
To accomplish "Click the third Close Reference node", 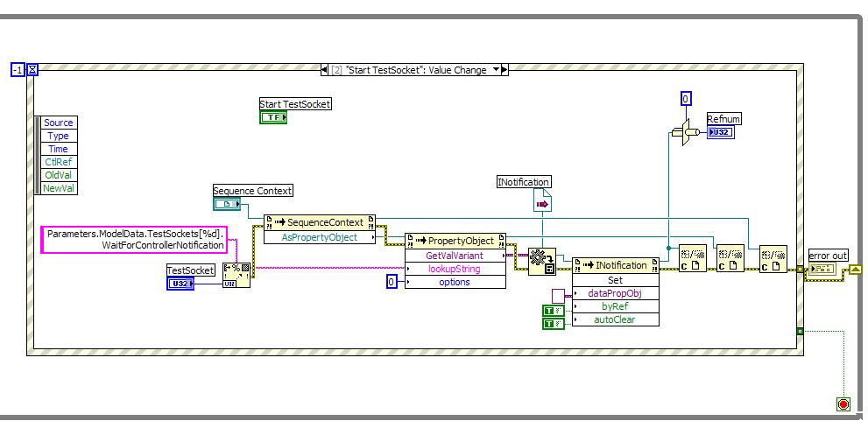I will coord(773,259).
